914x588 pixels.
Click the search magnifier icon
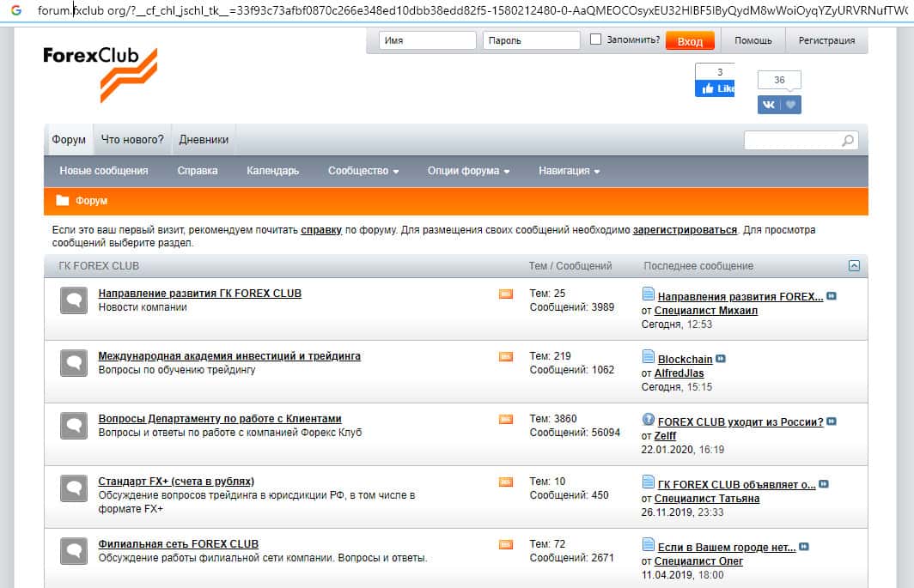click(x=848, y=141)
